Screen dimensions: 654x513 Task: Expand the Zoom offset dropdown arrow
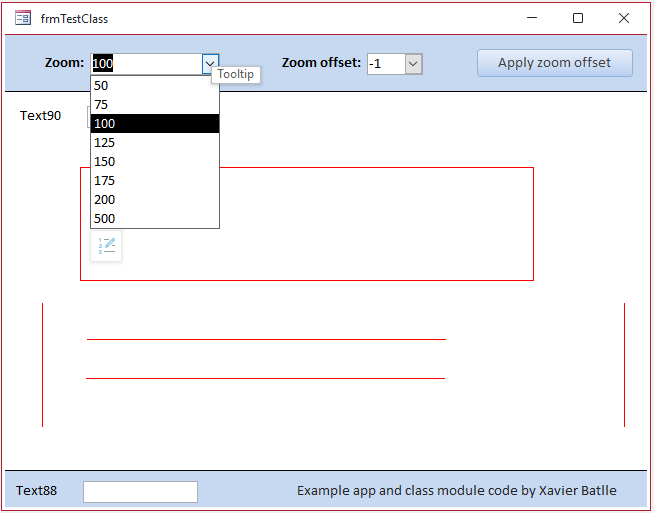click(413, 64)
